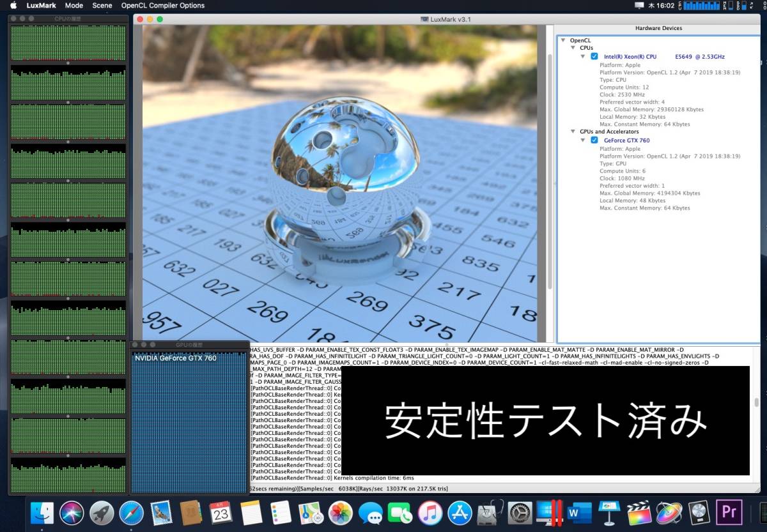
Task: Open System Preferences gear icon
Action: 520,512
